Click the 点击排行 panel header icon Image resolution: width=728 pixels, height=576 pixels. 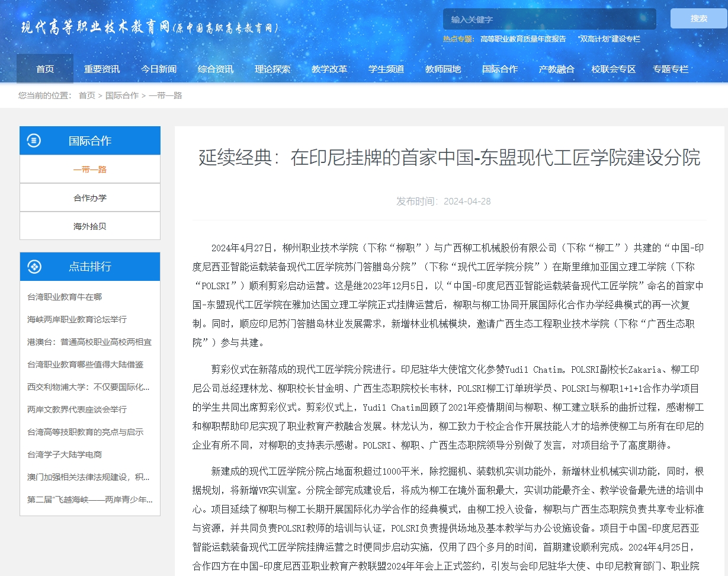34,267
